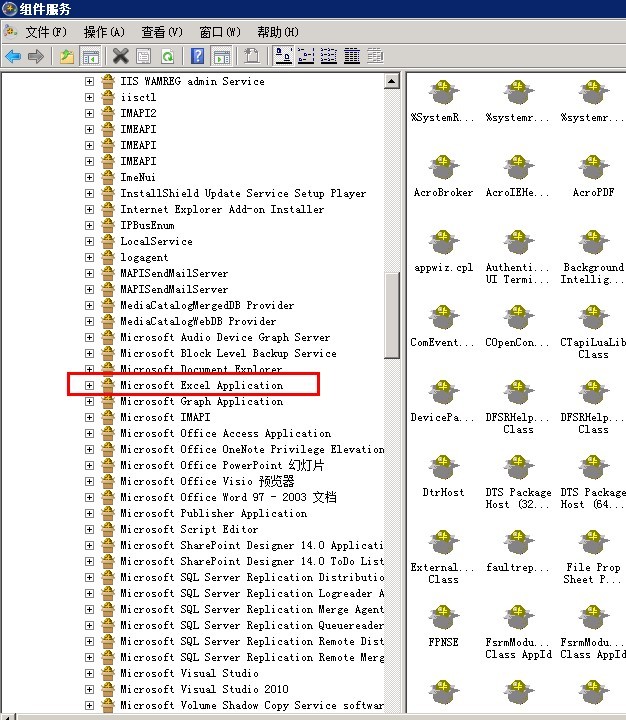Click the Properties toolbar icon
Image resolution: width=626 pixels, height=720 pixels.
(x=144, y=57)
